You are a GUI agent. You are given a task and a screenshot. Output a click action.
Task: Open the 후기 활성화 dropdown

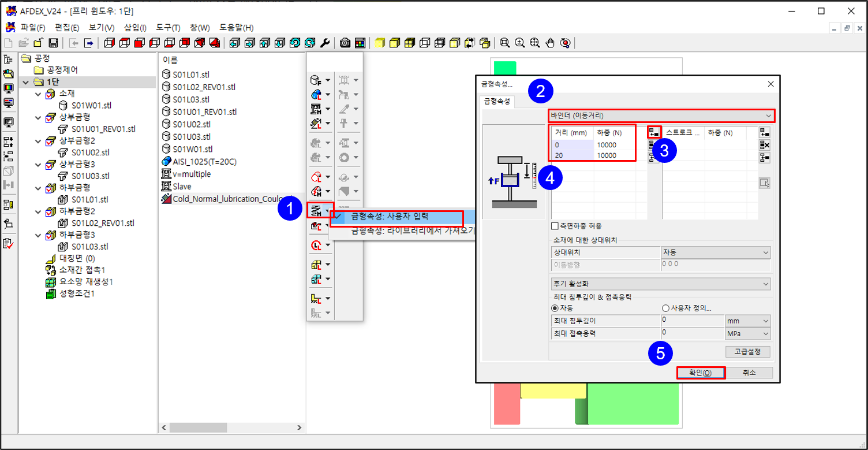click(661, 284)
